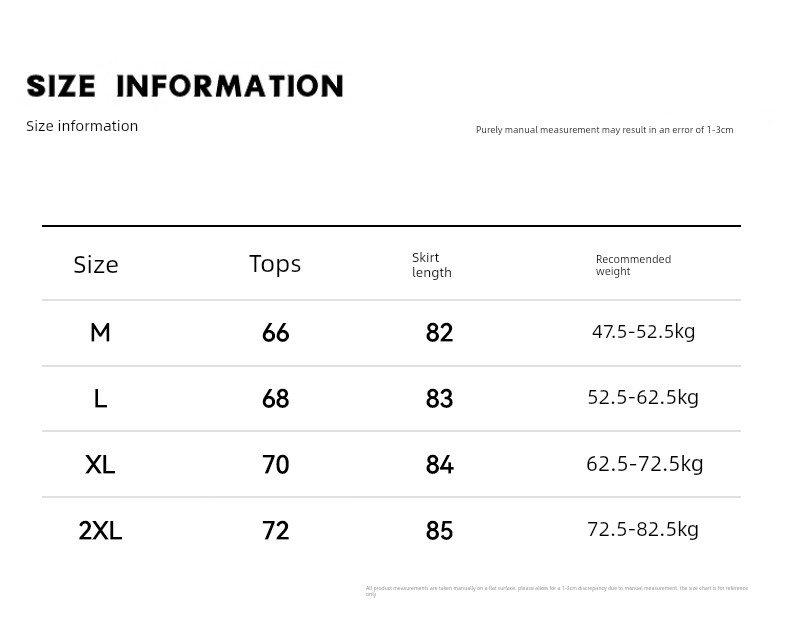Select the XL size row label
The image size is (790, 626).
pyautogui.click(x=100, y=464)
